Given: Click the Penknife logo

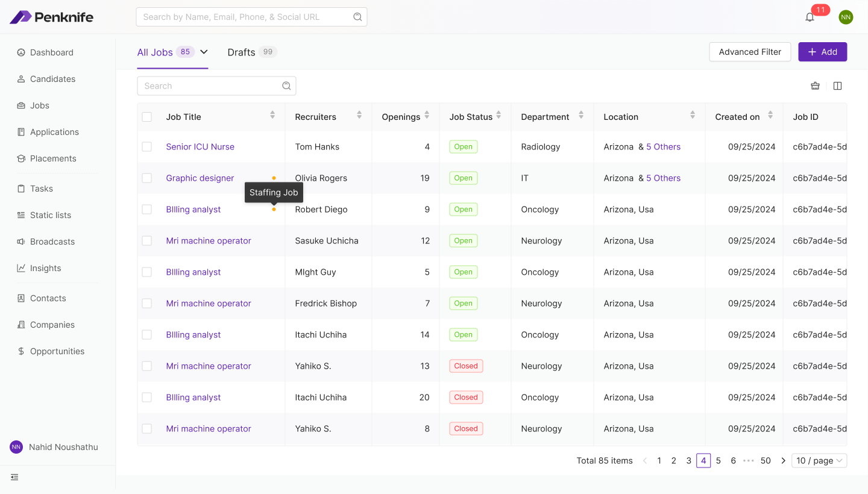Looking at the screenshot, I should pos(52,17).
